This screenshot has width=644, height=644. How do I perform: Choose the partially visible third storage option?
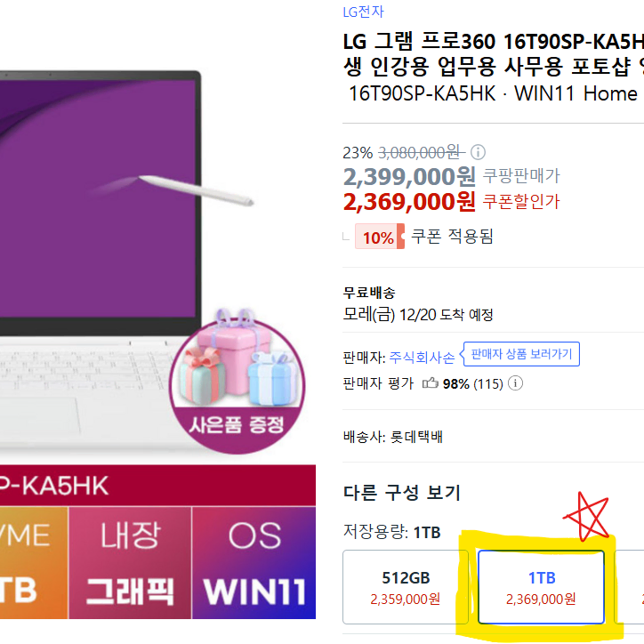(x=630, y=587)
